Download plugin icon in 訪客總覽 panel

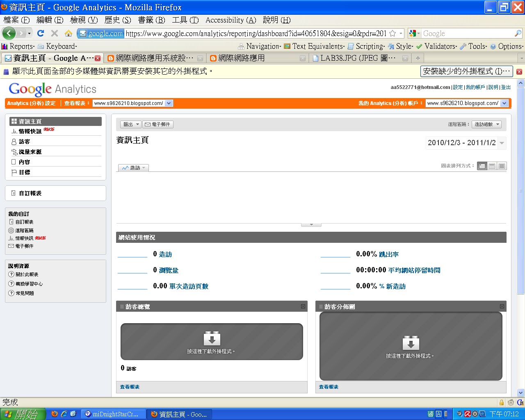pyautogui.click(x=212, y=338)
